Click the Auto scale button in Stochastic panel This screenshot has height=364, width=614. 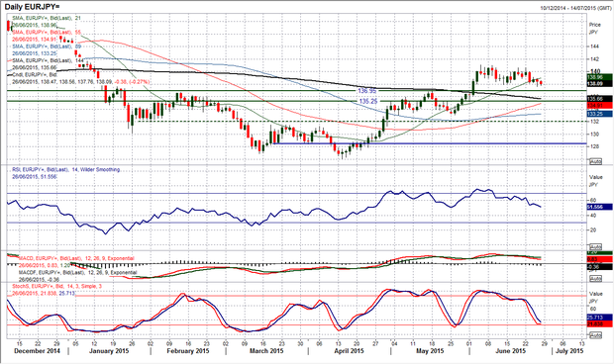595,335
